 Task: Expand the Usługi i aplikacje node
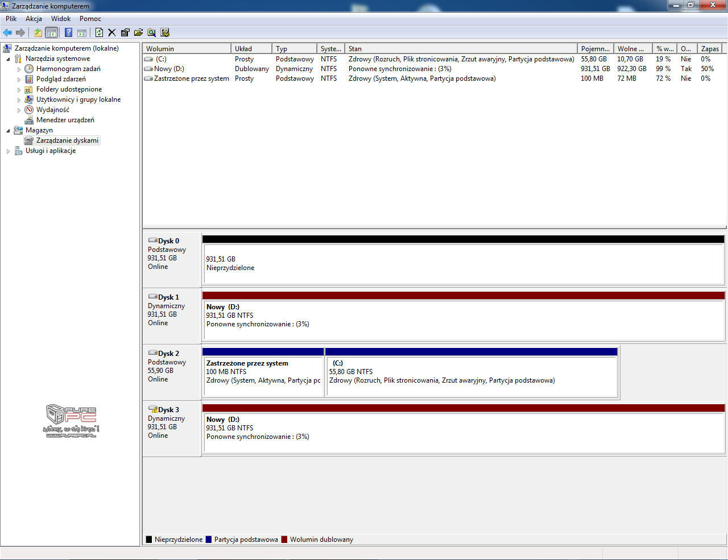[8, 151]
